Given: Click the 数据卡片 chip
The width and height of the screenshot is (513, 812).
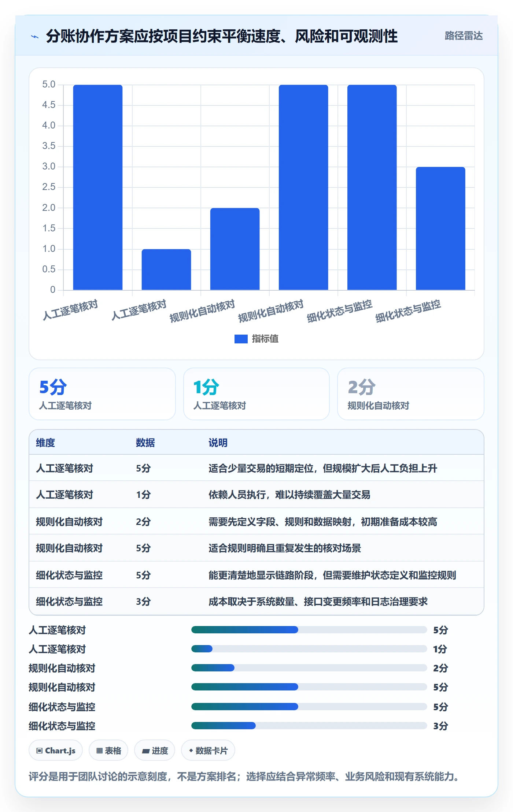Looking at the screenshot, I should [x=208, y=750].
